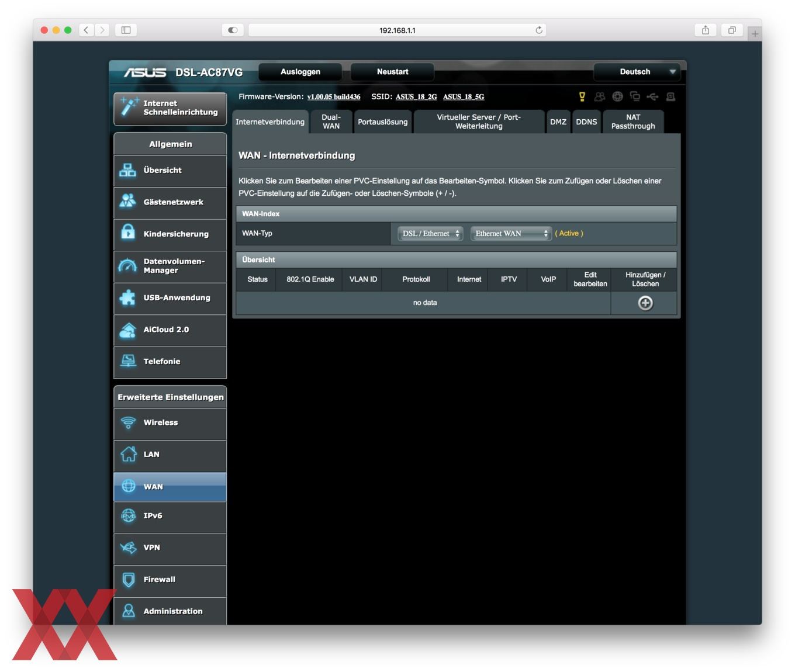Reload the page via address bar icon
This screenshot has width=795, height=672.
(x=539, y=30)
